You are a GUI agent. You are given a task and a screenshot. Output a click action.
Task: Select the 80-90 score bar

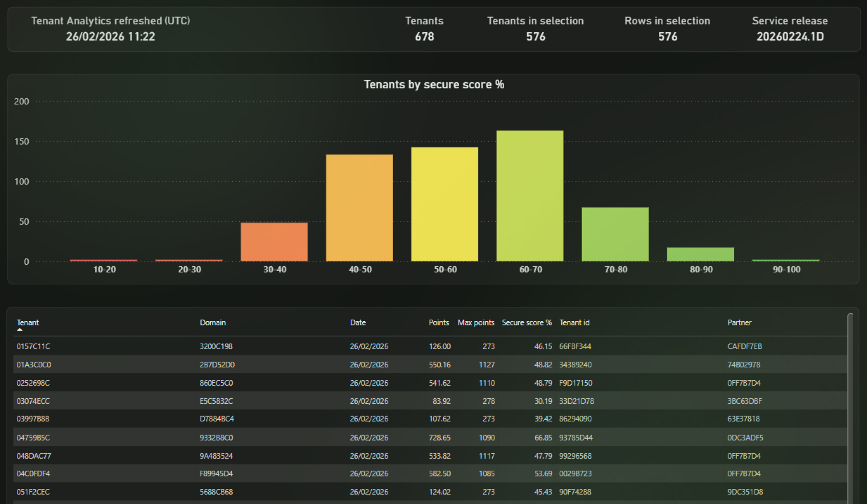[701, 254]
